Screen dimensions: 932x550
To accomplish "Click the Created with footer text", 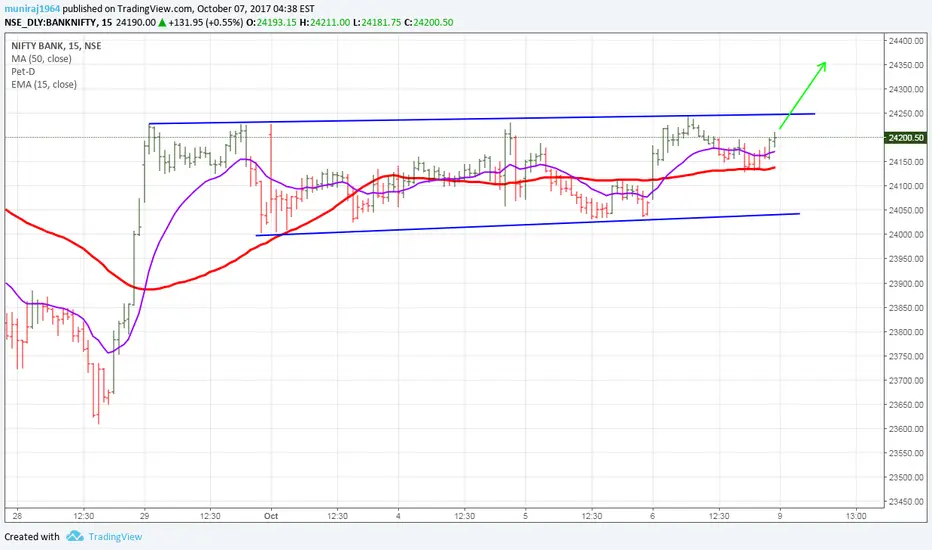I will click(32, 537).
